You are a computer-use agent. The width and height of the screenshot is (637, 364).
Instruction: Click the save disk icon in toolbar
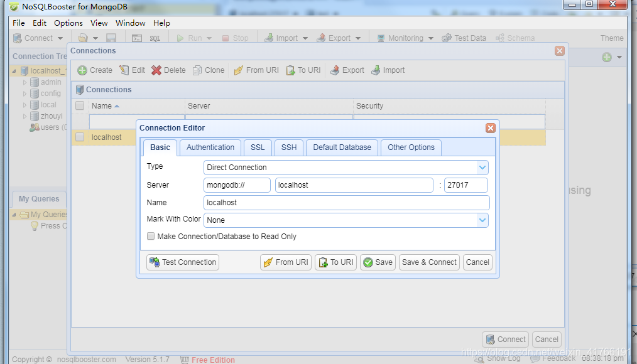tap(111, 38)
